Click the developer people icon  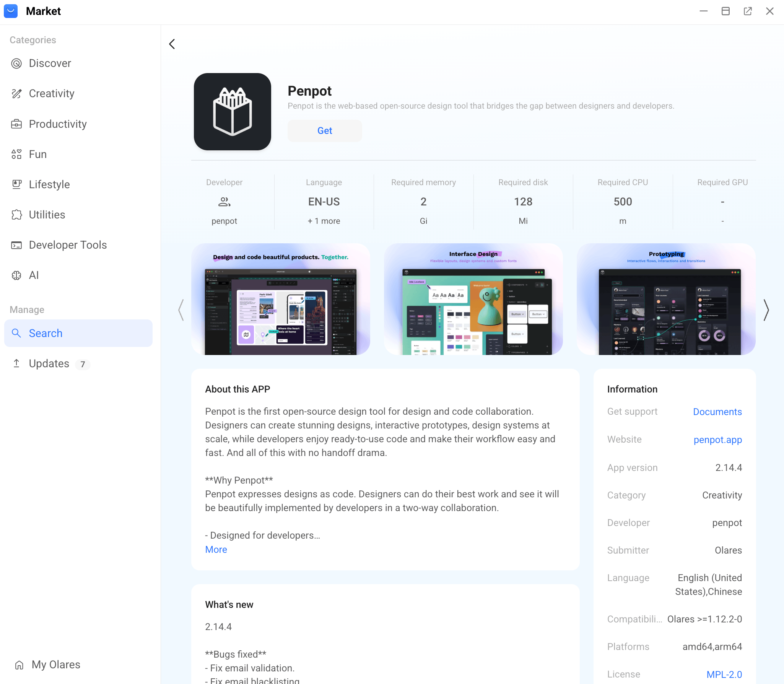click(x=224, y=202)
